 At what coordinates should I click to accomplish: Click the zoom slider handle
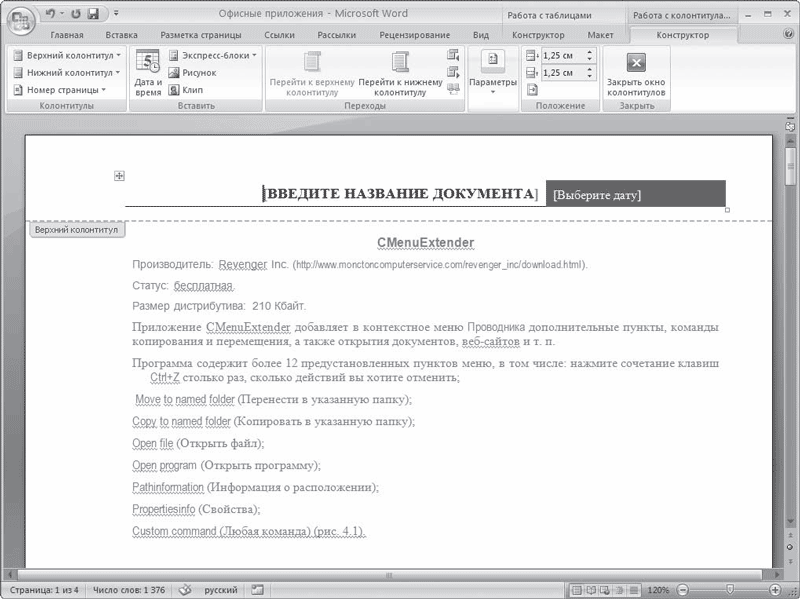click(x=730, y=590)
